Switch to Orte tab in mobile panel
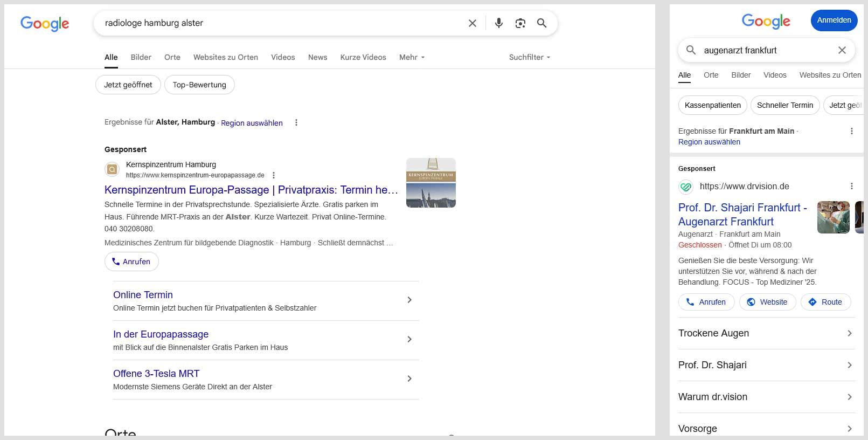868x440 pixels. pyautogui.click(x=711, y=75)
